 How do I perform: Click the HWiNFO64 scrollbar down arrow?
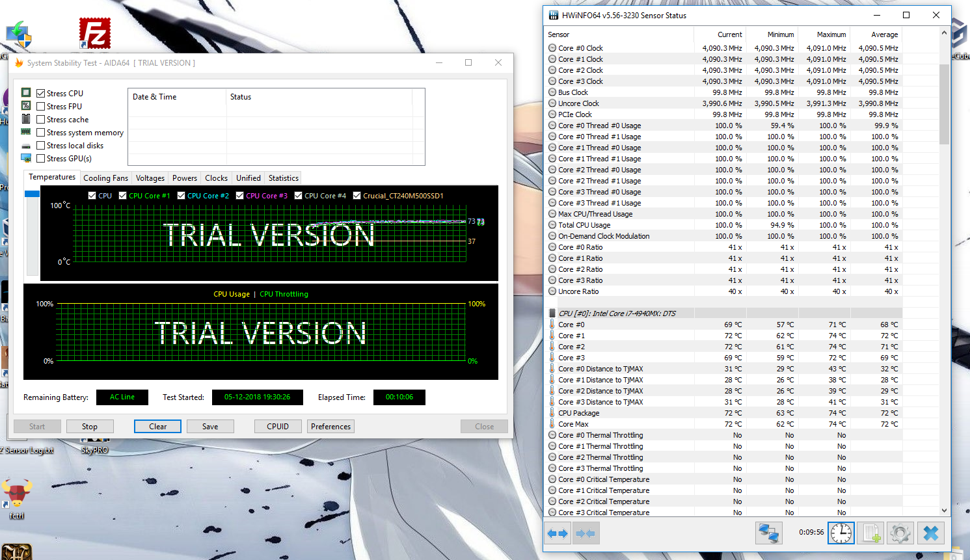point(945,511)
